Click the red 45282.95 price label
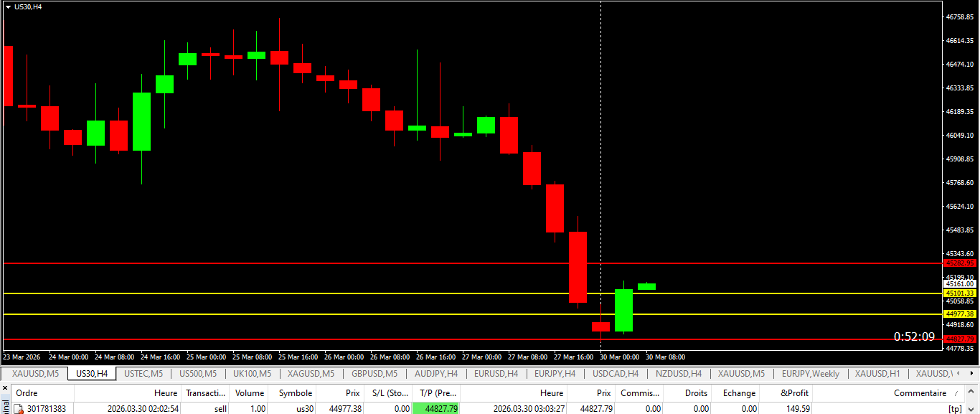The height and width of the screenshot is (414, 980). (961, 263)
